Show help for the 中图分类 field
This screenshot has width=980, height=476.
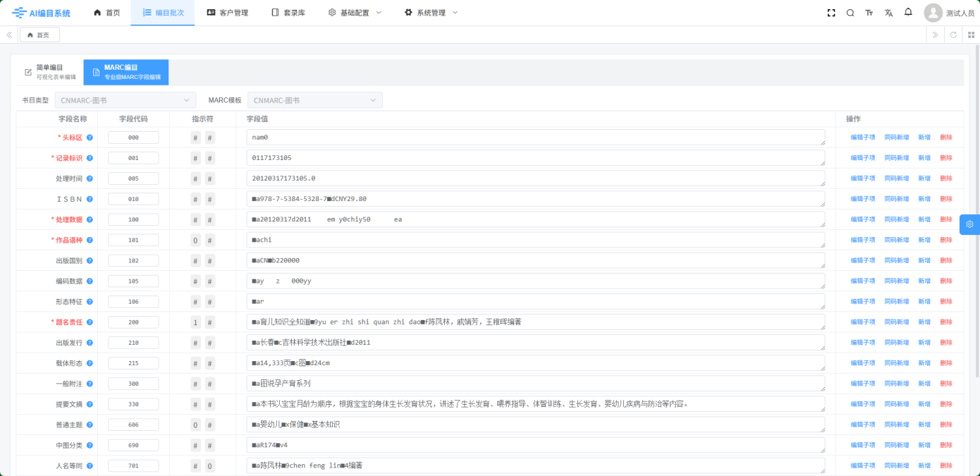tap(90, 445)
